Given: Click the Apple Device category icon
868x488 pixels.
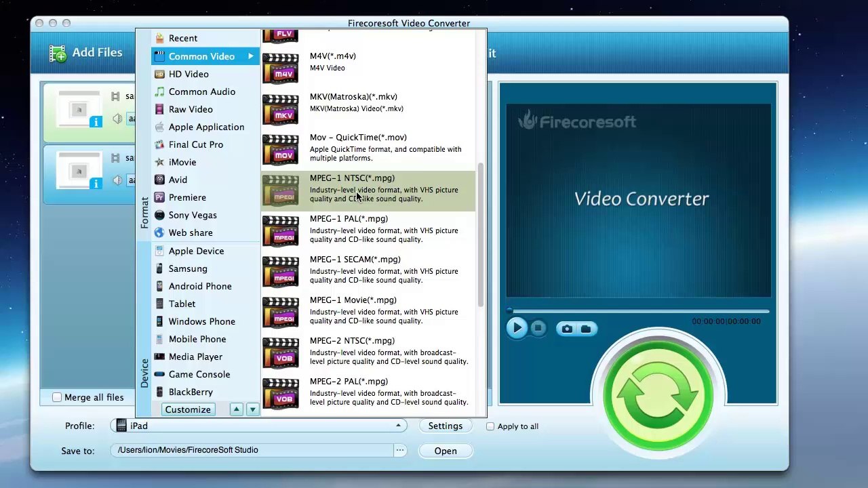Looking at the screenshot, I should [x=159, y=251].
